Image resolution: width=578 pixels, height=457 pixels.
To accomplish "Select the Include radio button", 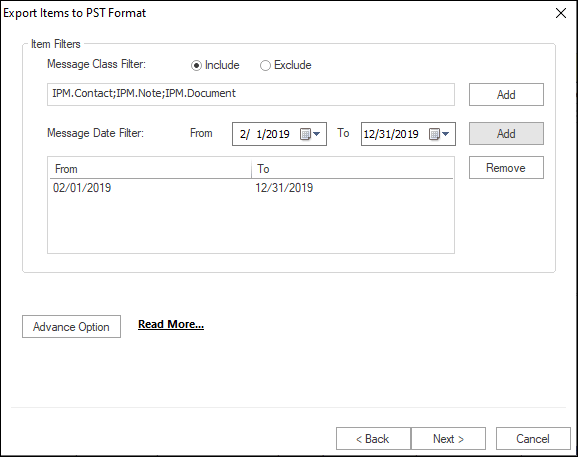I will pos(196,66).
